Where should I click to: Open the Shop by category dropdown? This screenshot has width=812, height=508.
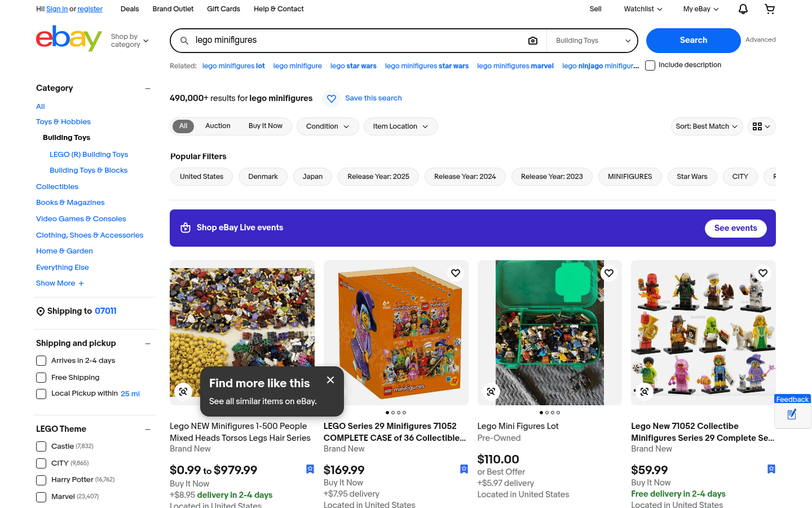point(130,41)
